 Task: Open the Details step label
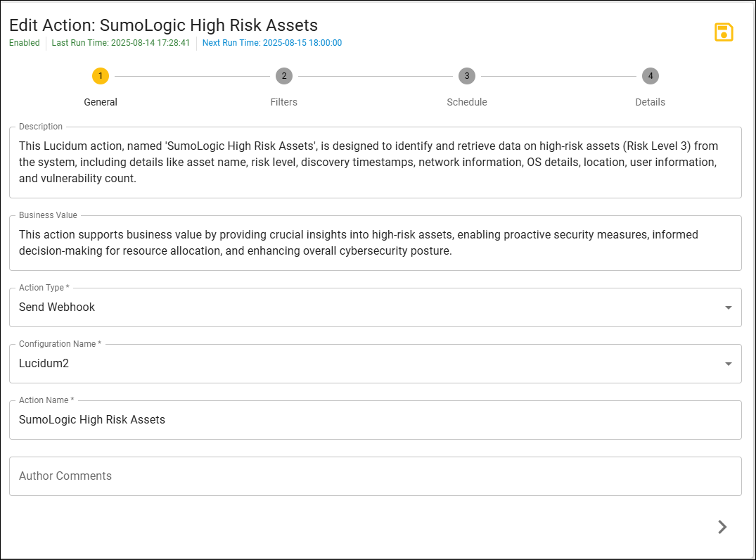pos(651,102)
